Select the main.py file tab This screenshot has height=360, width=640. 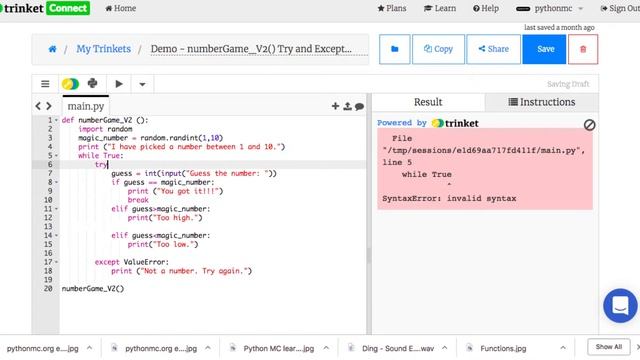pos(86,106)
